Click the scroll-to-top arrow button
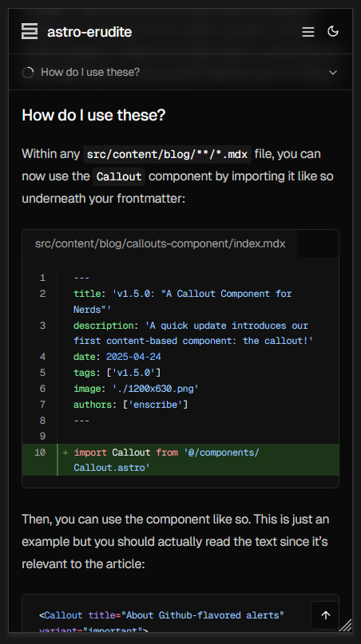Image resolution: width=361 pixels, height=644 pixels. tap(325, 614)
